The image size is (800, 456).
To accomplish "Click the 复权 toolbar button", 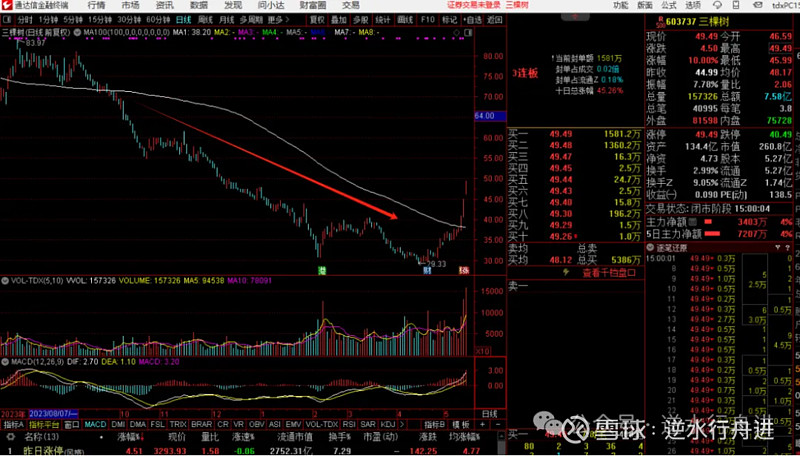I will (x=317, y=20).
